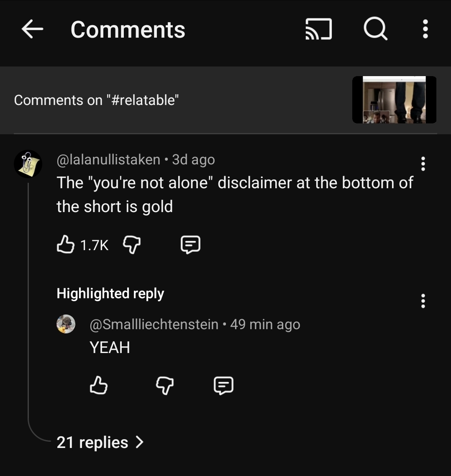Open options menu for the highlighted reply
451x476 pixels.
click(x=423, y=301)
